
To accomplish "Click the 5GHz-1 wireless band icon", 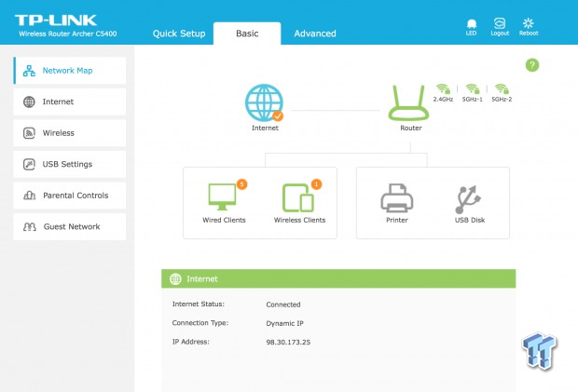I will coord(473,88).
